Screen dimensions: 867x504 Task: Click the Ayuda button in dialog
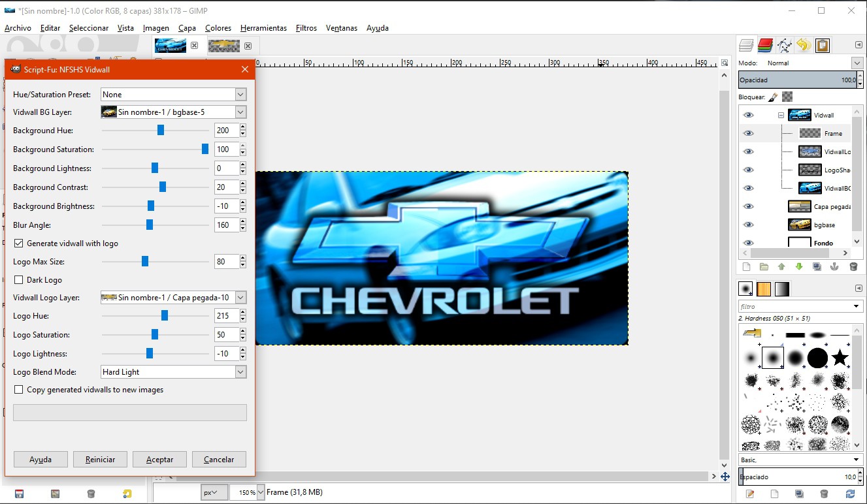(x=41, y=460)
